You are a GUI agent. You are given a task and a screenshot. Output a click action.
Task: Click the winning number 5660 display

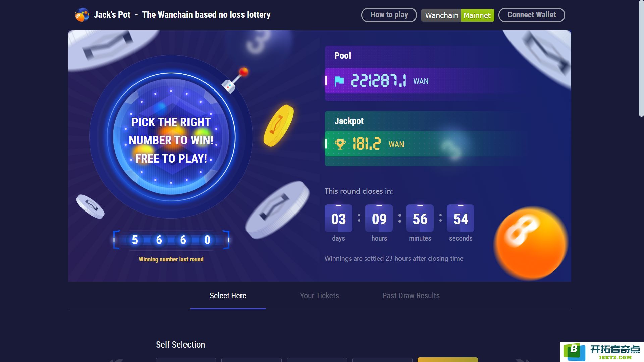tap(171, 240)
